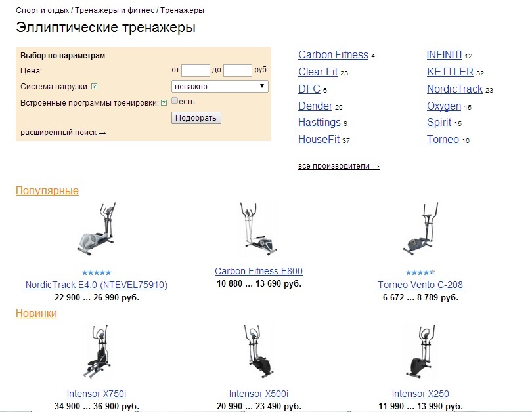Click Выбор по параметрам title
Image resolution: width=532 pixels, height=412 pixels.
[x=63, y=56]
